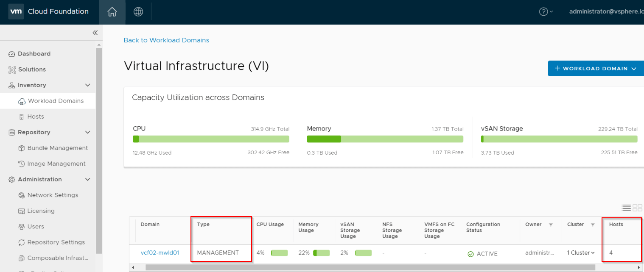Click the Image Management history icon

22,164
